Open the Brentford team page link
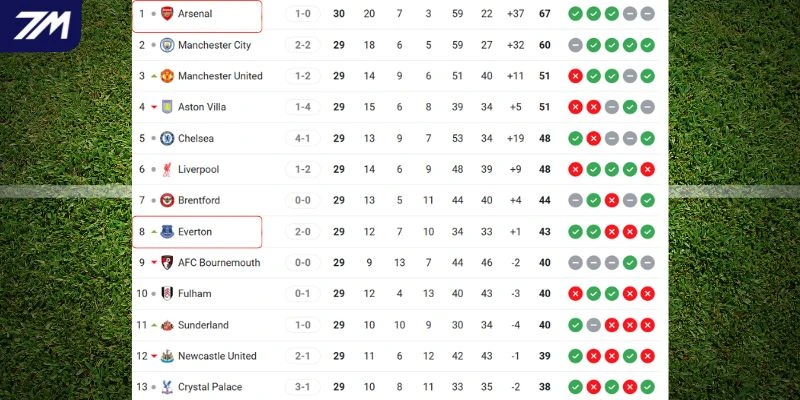 pyautogui.click(x=198, y=200)
